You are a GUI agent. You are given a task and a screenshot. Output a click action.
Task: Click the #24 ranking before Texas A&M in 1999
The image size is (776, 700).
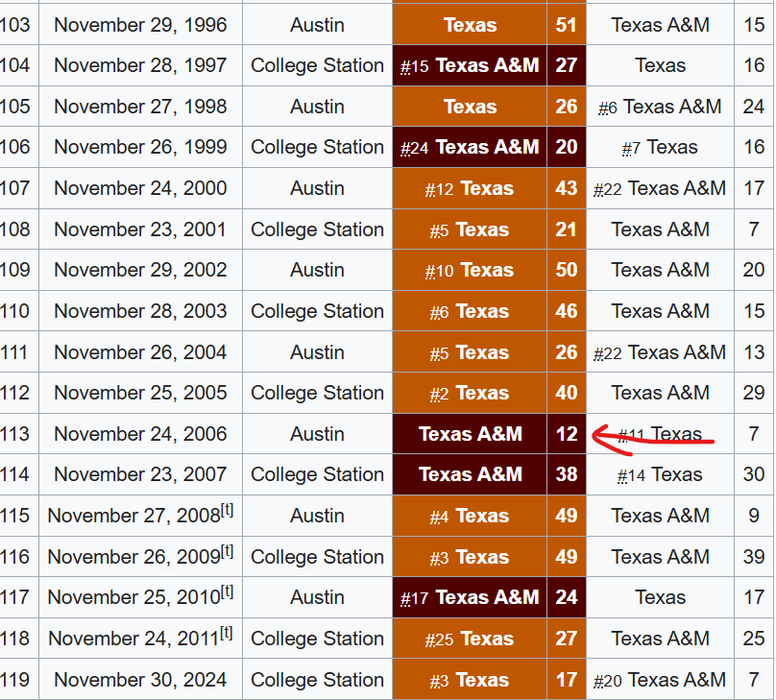tap(414, 148)
